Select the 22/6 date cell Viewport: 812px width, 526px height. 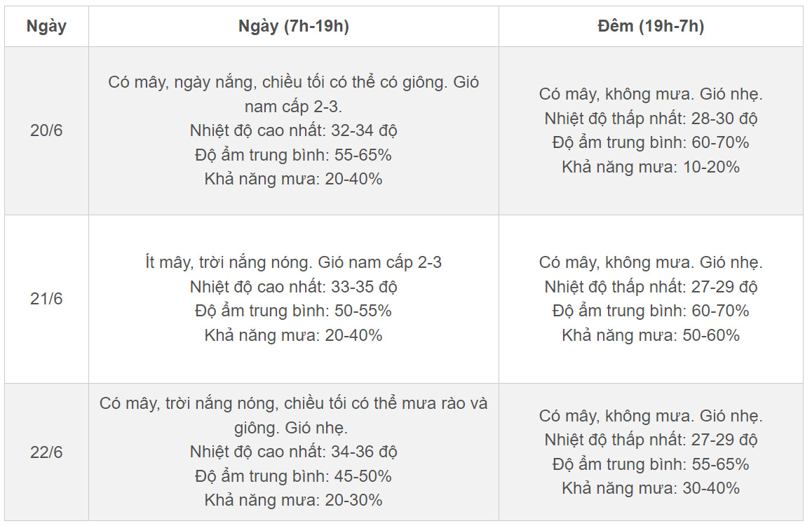click(46, 452)
